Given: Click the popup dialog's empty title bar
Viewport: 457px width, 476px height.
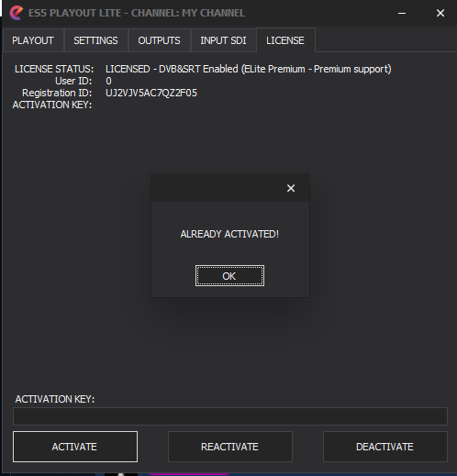Looking at the screenshot, I should pyautogui.click(x=217, y=188).
